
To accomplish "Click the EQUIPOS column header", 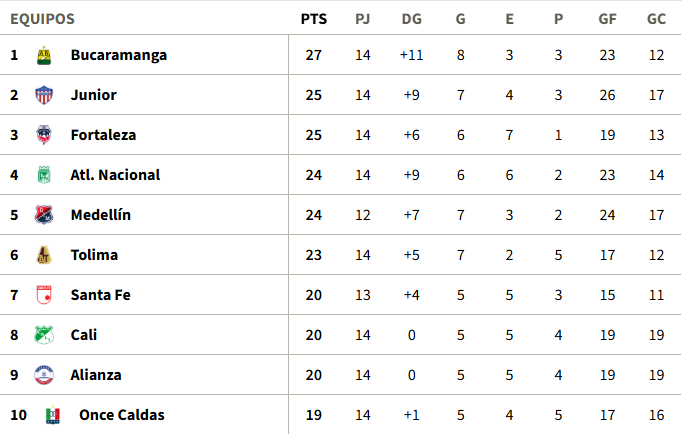I will (42, 19).
